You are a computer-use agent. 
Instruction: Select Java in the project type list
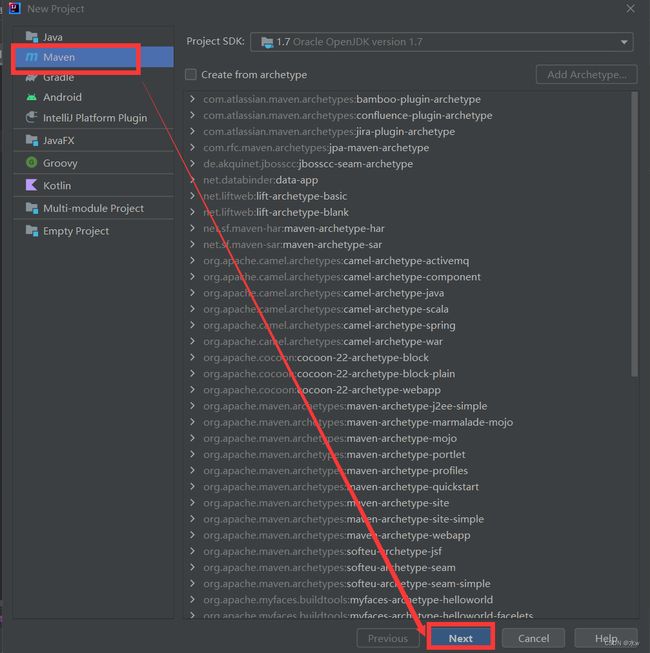click(94, 37)
